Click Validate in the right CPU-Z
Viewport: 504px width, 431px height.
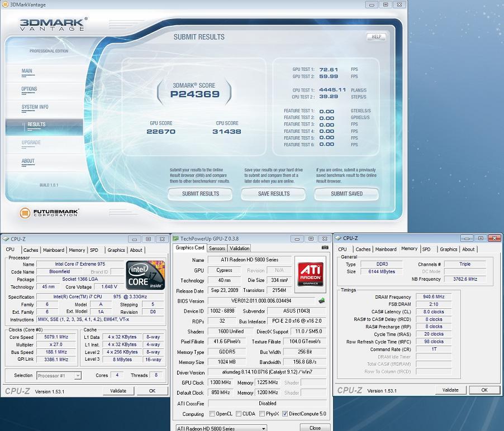click(x=450, y=390)
